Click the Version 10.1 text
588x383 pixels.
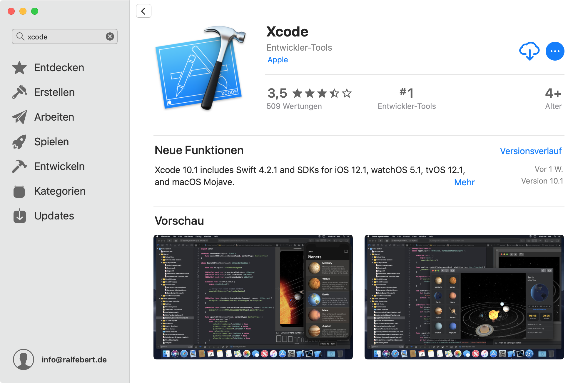pos(542,181)
